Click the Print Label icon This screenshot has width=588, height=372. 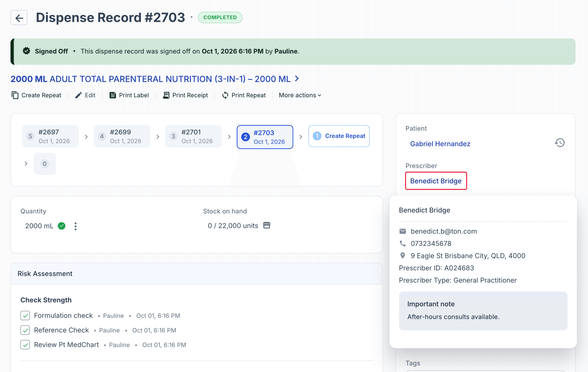[113, 95]
